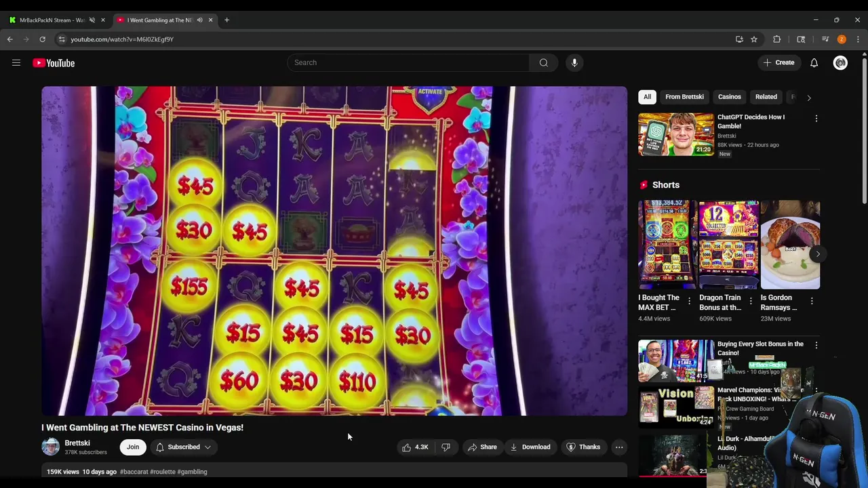The image size is (868, 488).
Task: Join the Brettski channel membership
Action: coord(133,447)
